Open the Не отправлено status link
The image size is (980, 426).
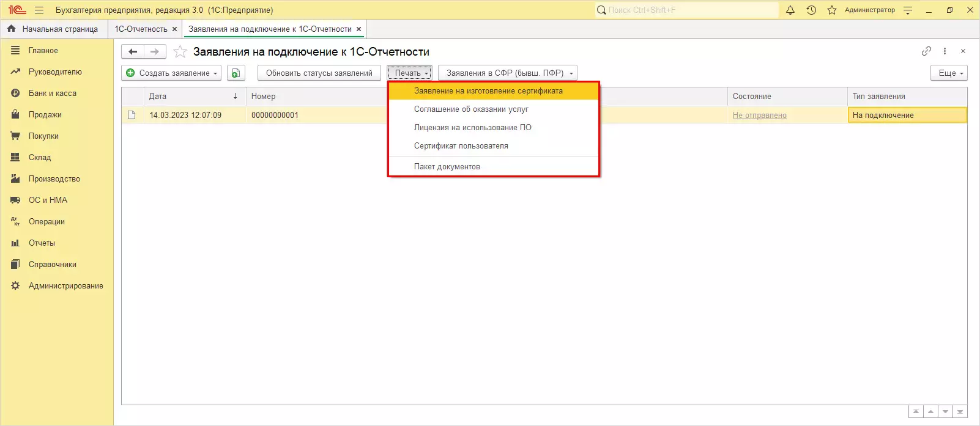coord(759,116)
